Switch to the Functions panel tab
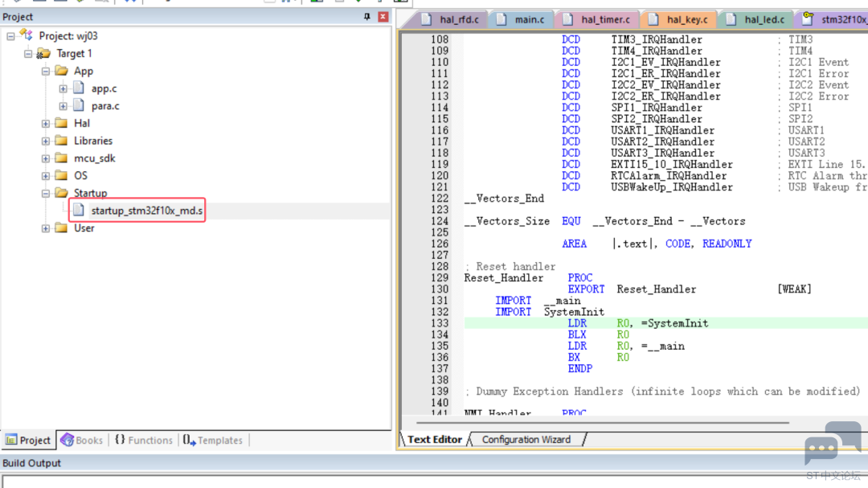 [x=144, y=440]
